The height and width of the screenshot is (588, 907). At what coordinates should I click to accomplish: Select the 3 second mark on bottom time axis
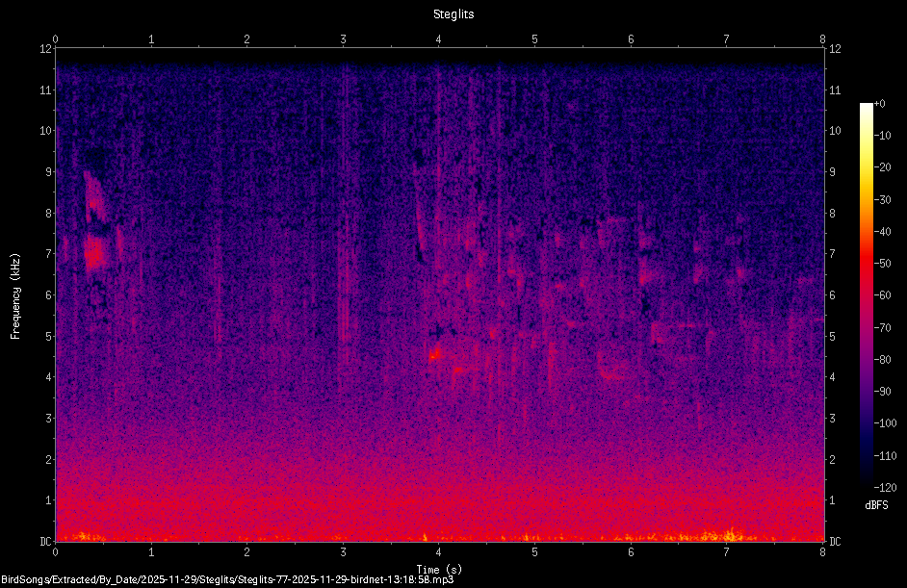click(x=343, y=551)
